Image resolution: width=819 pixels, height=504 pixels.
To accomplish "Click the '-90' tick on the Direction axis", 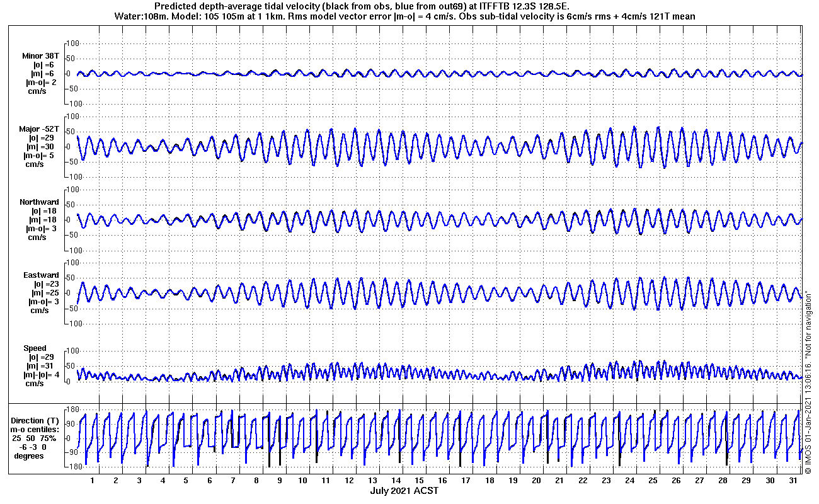I will tap(72, 452).
